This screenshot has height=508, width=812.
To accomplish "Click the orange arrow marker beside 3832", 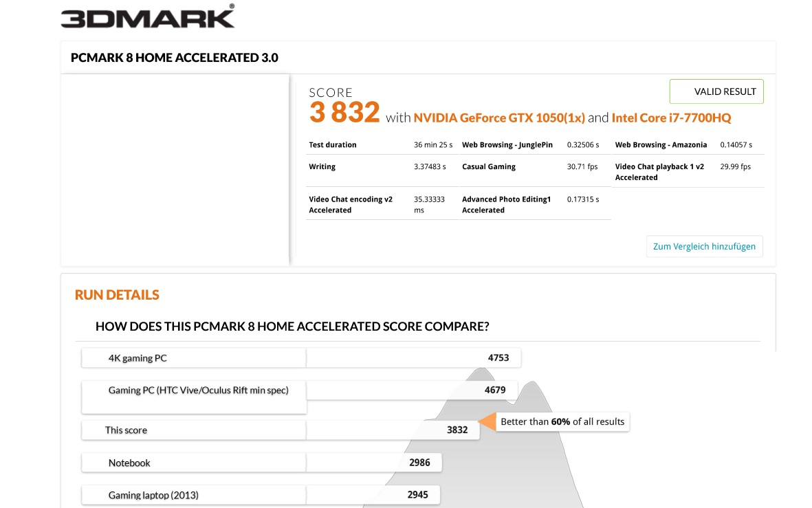I will point(487,422).
